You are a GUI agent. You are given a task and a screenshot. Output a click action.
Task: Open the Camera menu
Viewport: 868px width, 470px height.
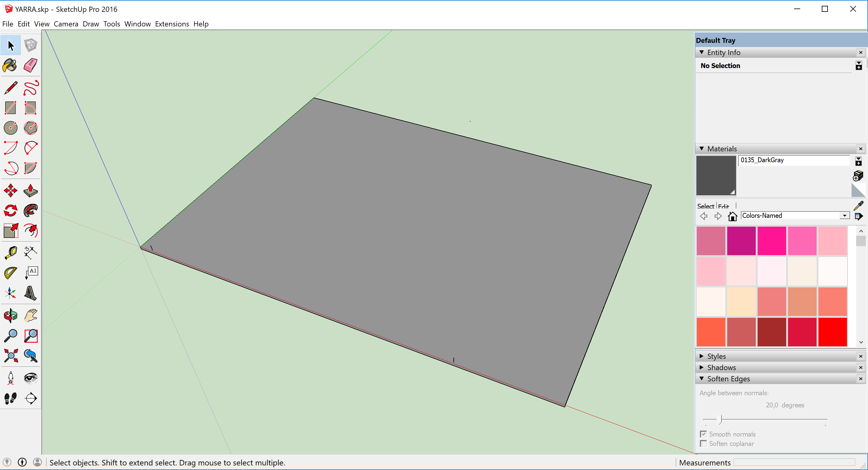66,24
